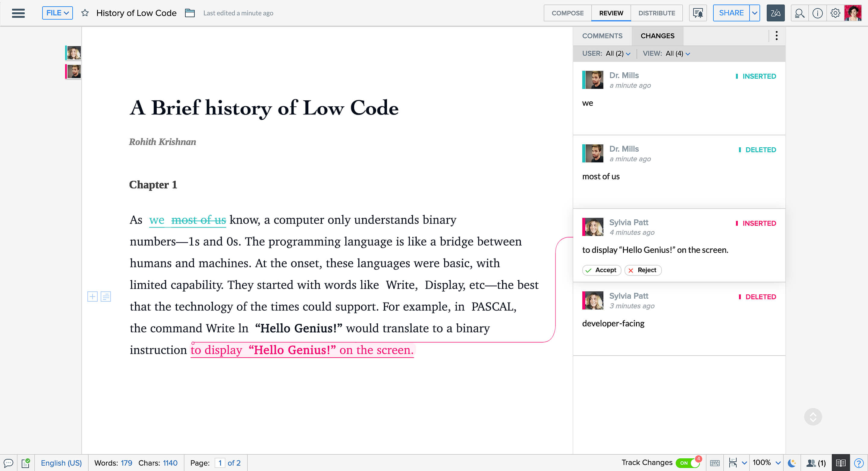Open the document info panel icon
This screenshot has height=471, width=868.
[x=818, y=13]
